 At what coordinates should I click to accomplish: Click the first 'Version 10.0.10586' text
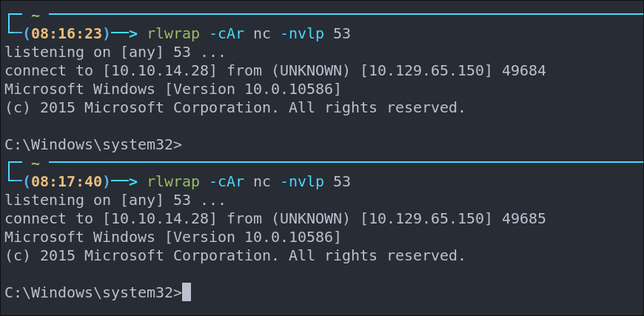(252, 89)
